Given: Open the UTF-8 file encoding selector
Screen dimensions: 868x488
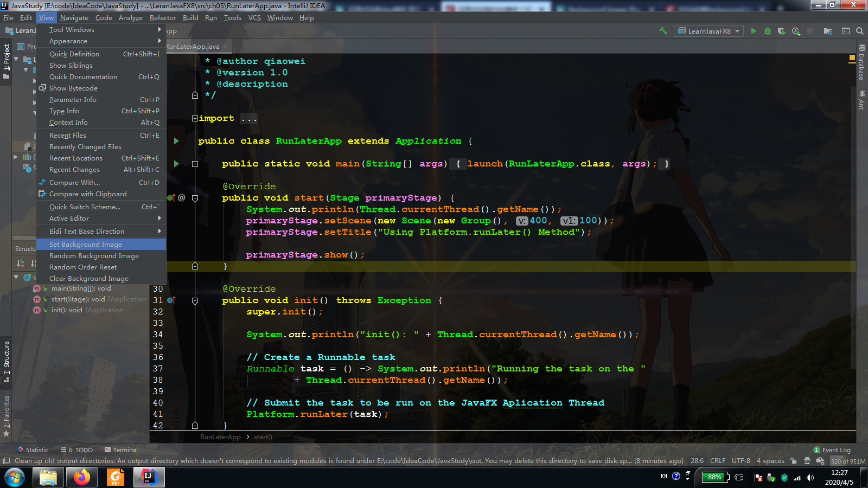Looking at the screenshot, I should [741, 461].
